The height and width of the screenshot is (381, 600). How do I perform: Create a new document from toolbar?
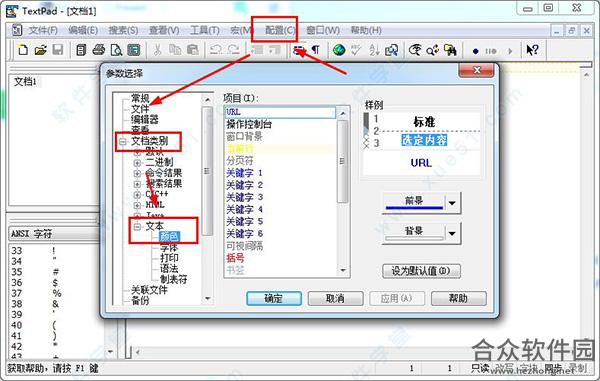(x=23, y=50)
